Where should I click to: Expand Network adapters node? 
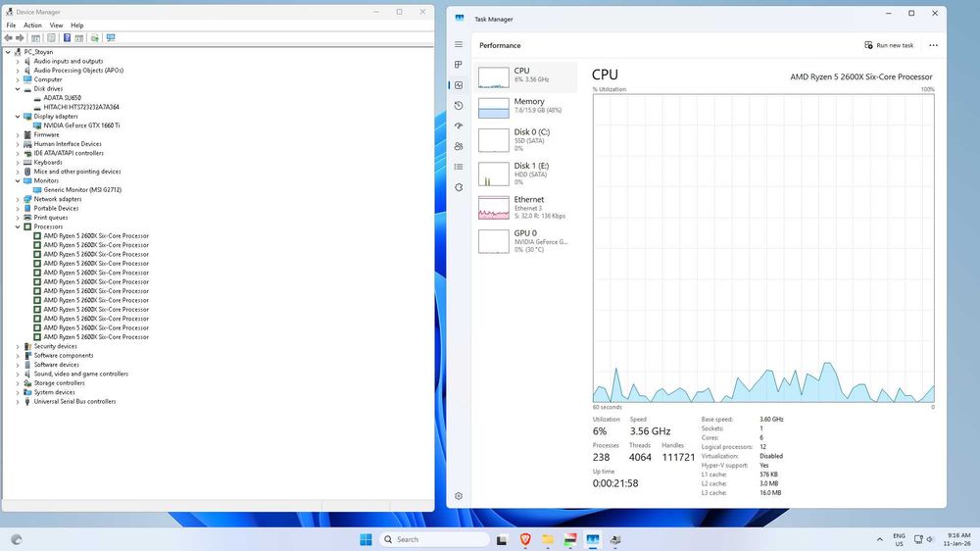coord(18,199)
